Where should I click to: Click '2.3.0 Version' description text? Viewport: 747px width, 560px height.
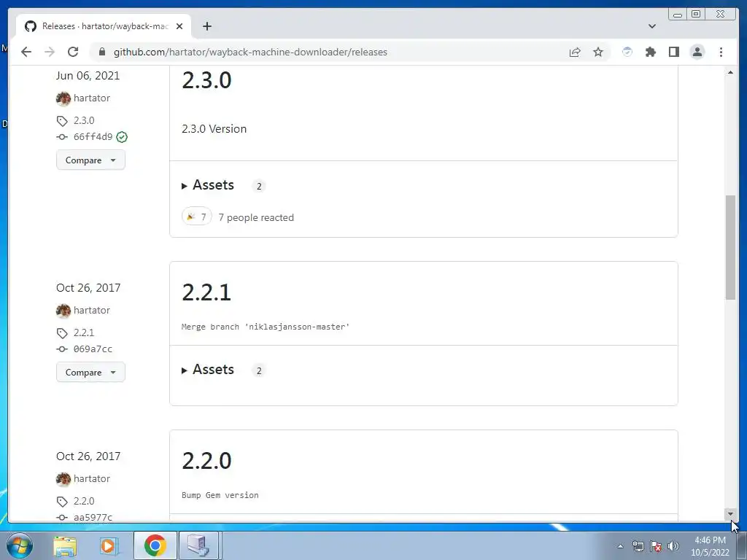pyautogui.click(x=214, y=128)
